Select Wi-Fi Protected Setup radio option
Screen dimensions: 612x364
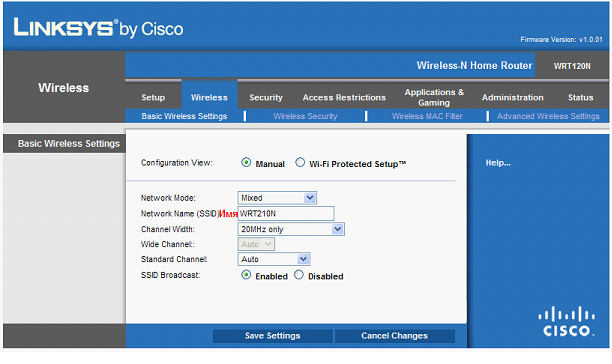pos(300,162)
